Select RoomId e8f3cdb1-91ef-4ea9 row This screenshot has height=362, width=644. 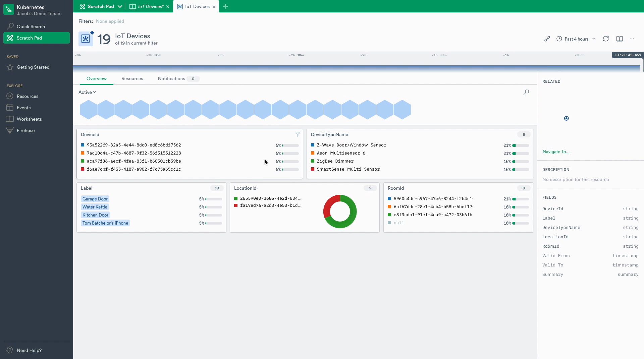458,215
